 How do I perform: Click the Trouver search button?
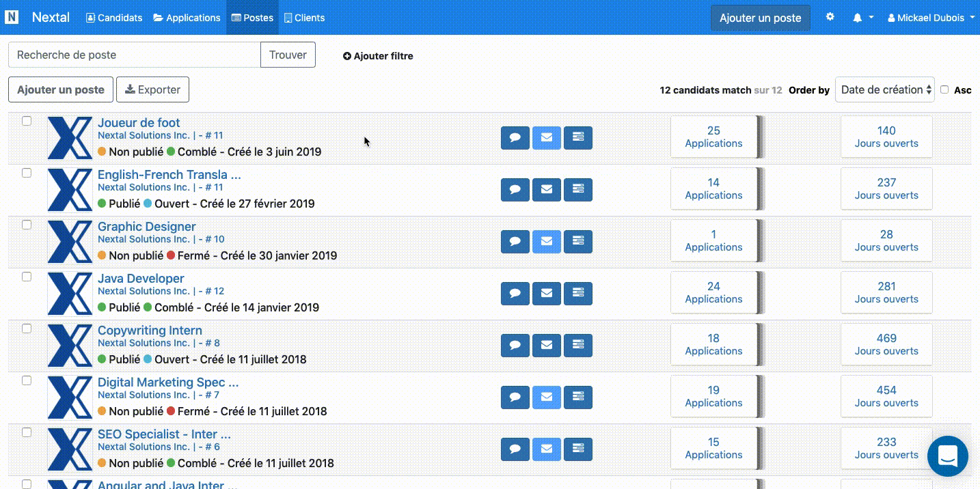[x=288, y=55]
